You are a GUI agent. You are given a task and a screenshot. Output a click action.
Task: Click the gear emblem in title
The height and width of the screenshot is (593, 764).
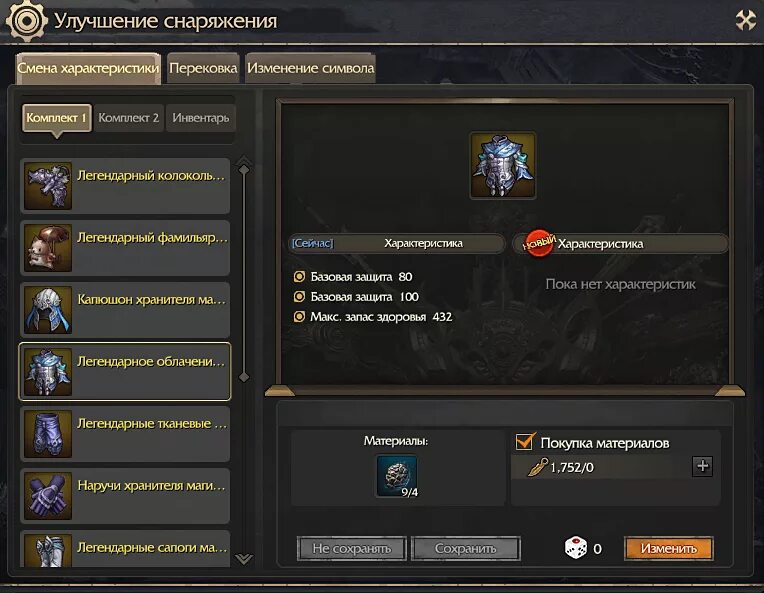(26, 20)
